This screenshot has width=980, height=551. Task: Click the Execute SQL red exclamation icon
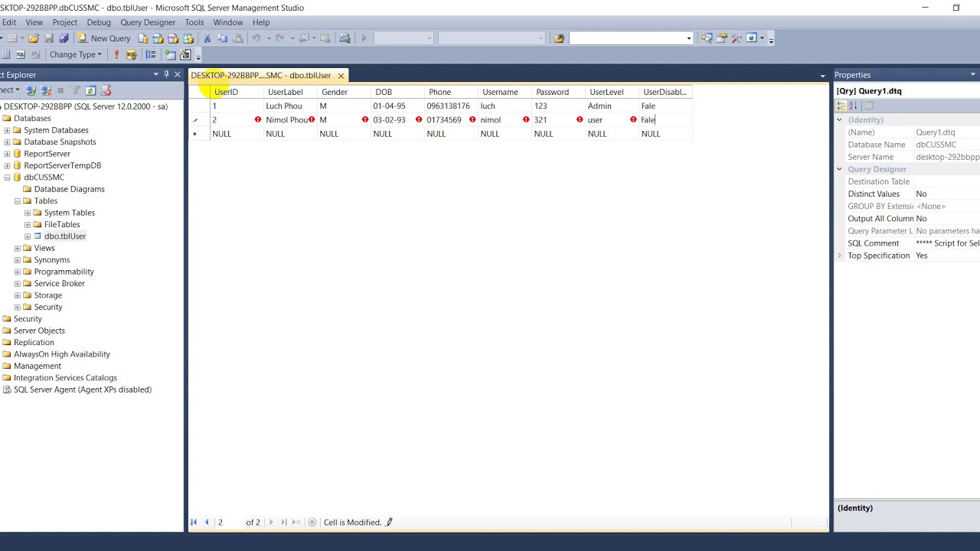coord(116,54)
